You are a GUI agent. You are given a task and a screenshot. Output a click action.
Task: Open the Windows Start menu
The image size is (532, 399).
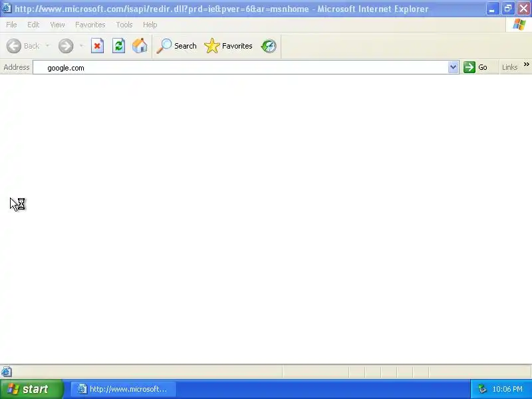[31, 389]
